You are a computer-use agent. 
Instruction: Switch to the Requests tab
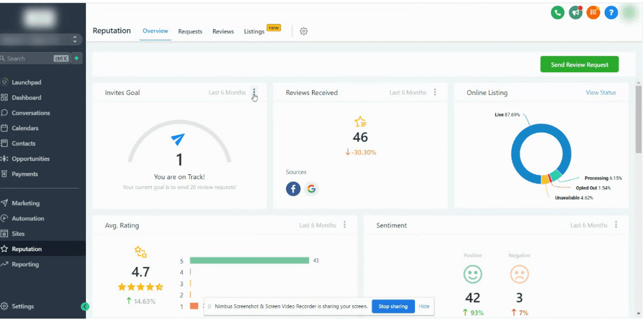click(190, 31)
